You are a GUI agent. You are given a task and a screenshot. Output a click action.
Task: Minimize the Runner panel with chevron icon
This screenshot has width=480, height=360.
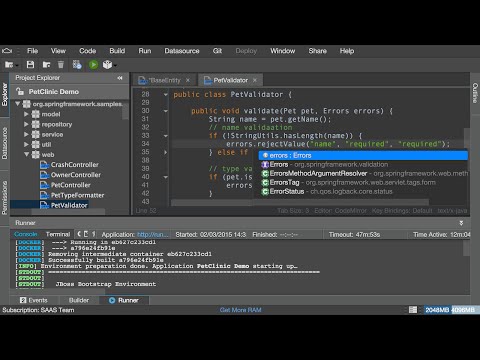pos(461,223)
